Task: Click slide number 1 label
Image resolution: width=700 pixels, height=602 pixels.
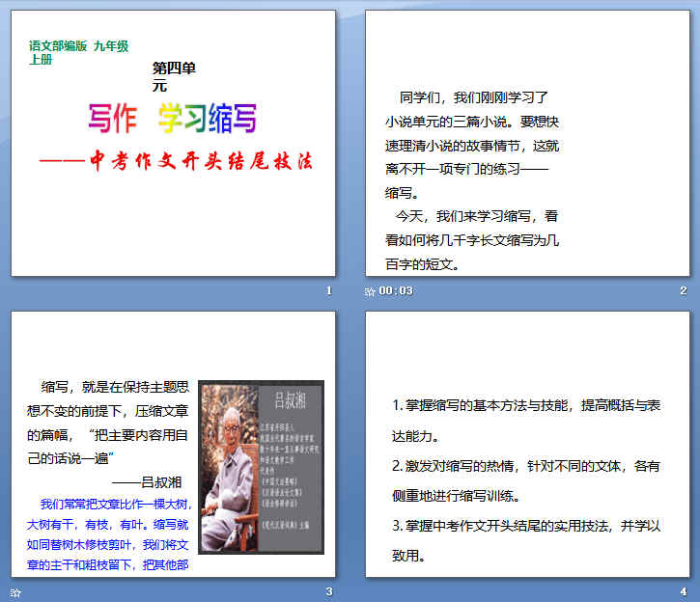Action: tap(329, 291)
